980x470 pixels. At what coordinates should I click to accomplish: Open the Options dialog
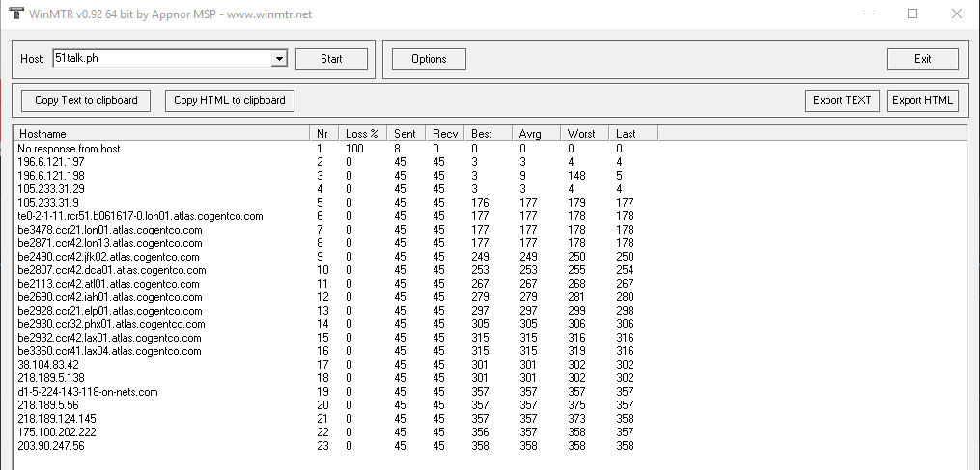click(429, 59)
